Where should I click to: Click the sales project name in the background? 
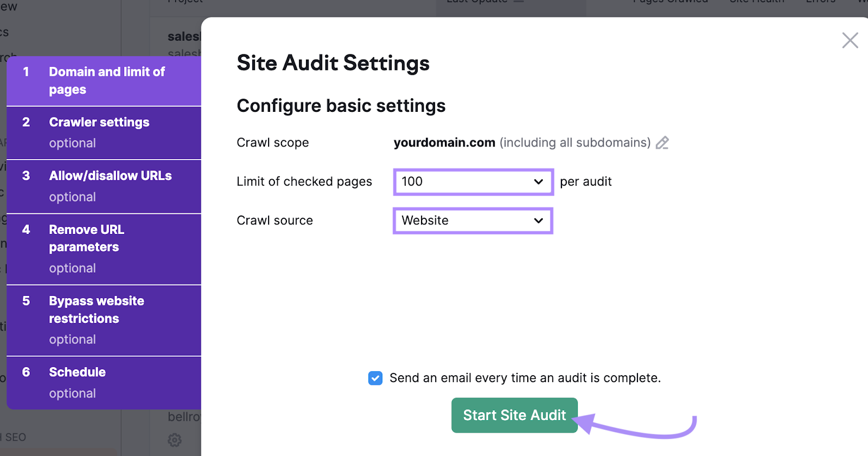coord(184,37)
